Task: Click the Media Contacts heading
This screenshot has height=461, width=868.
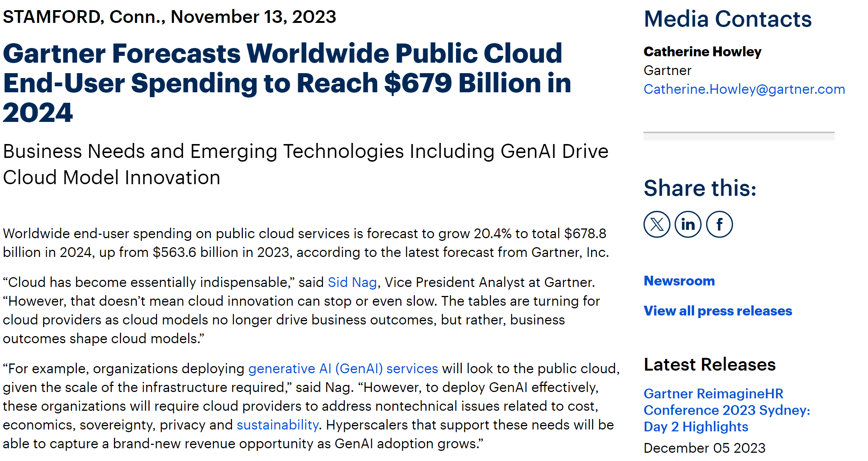Action: 727,19
